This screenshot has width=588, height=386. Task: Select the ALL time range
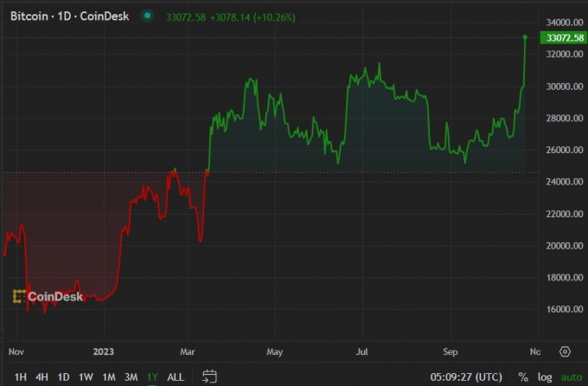tap(176, 377)
